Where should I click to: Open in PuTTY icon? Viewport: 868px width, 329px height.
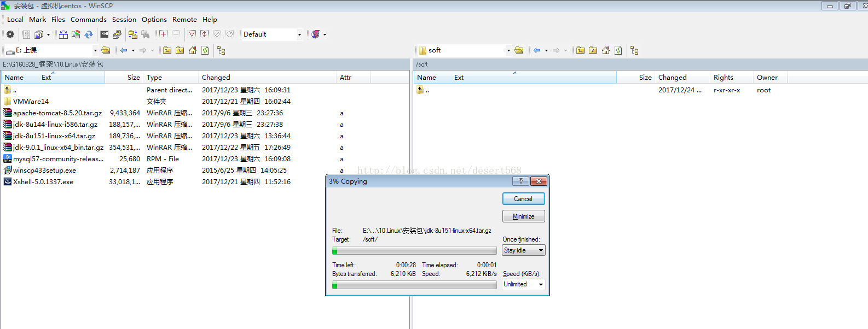coord(117,34)
